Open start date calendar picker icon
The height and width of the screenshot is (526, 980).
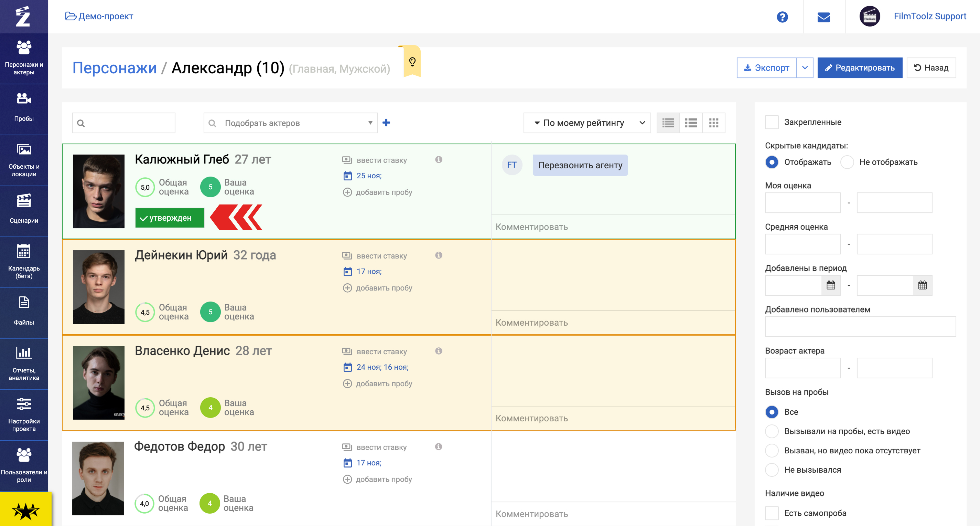coord(830,285)
